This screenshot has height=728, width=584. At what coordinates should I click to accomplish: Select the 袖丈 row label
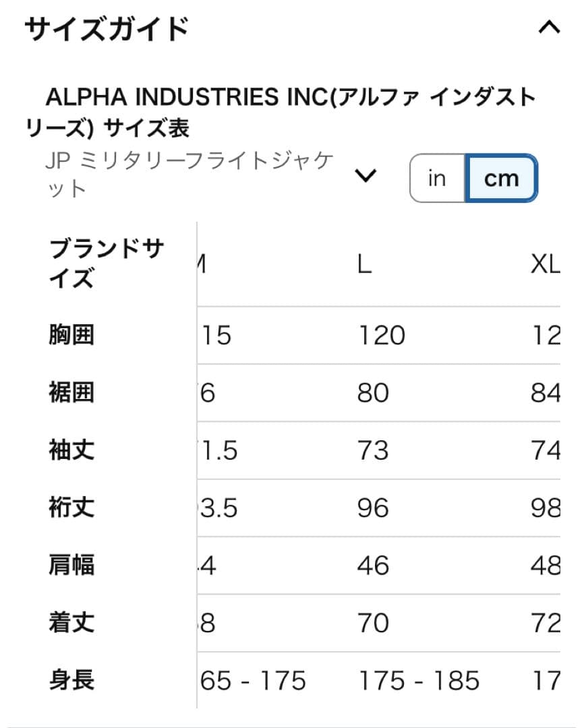pos(70,450)
